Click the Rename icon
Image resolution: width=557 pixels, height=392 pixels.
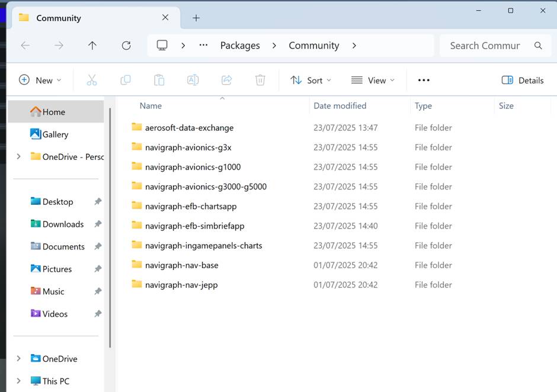pyautogui.click(x=193, y=81)
